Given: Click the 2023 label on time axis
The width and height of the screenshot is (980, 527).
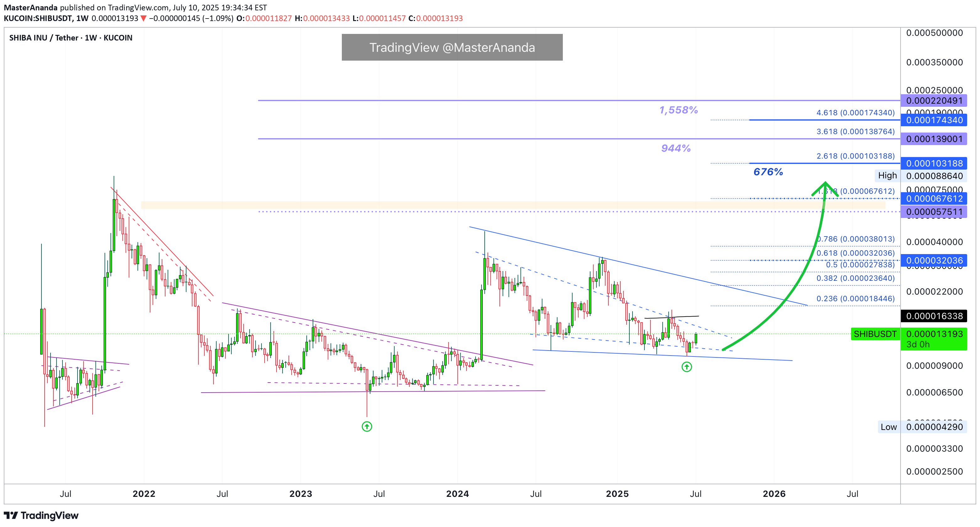Looking at the screenshot, I should 300,494.
